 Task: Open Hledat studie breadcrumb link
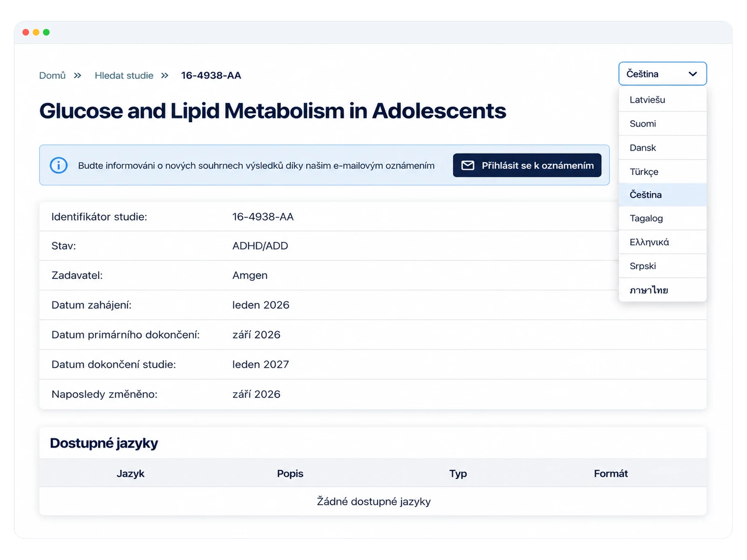(124, 76)
